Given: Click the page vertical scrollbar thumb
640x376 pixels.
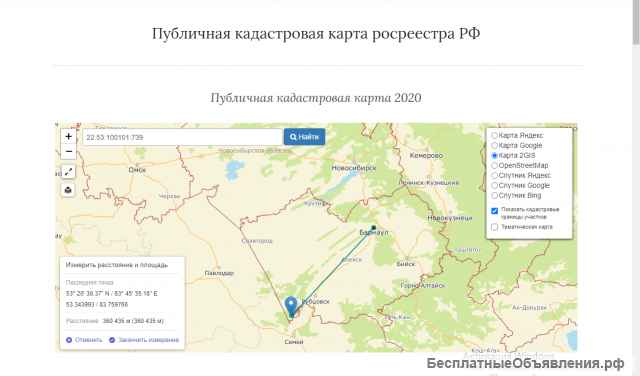Looking at the screenshot, I should click(x=636, y=22).
